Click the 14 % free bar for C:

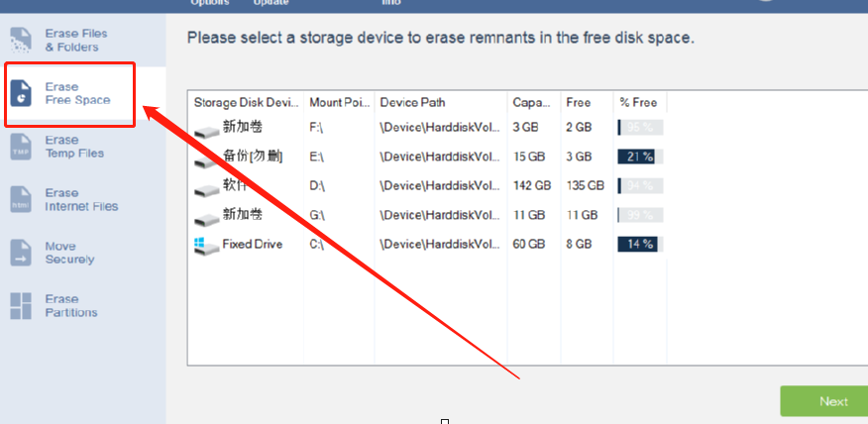click(x=640, y=244)
